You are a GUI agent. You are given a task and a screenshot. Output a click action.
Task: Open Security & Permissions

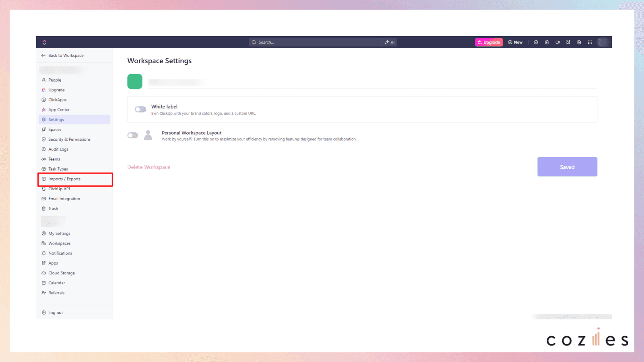point(74,140)
